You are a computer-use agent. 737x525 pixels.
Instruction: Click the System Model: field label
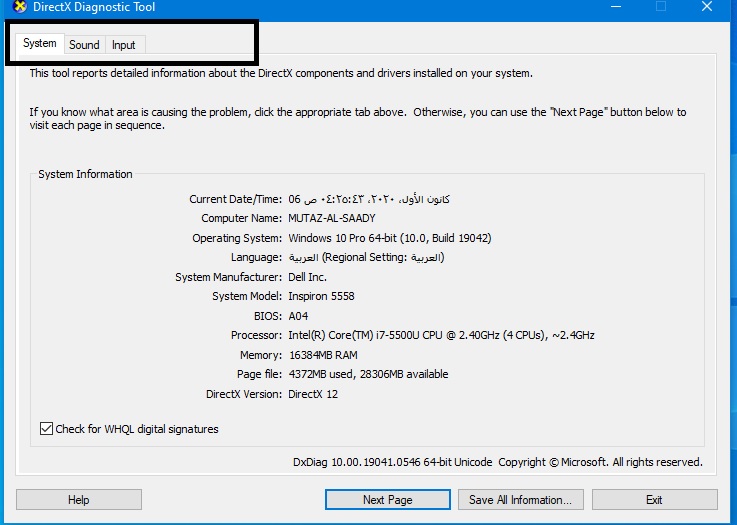click(x=247, y=296)
